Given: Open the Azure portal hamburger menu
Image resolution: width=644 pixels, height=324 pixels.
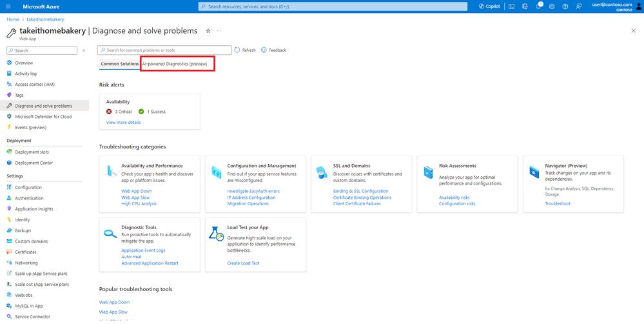Looking at the screenshot, I should 8,6.
